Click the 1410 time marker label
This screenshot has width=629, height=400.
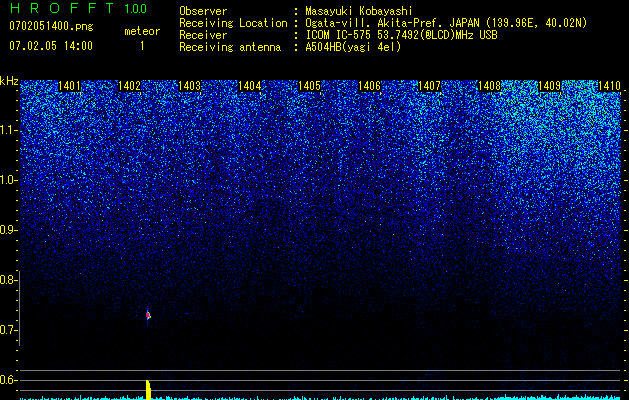point(609,86)
